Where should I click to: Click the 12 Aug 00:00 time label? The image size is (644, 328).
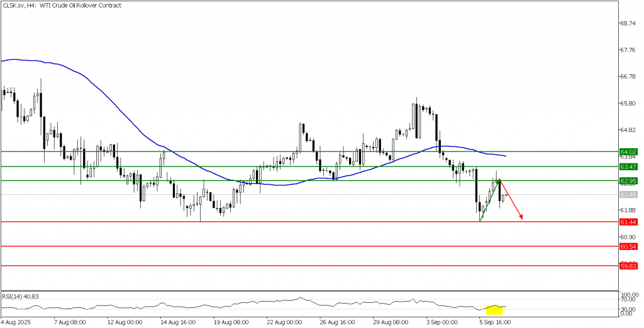click(125, 322)
